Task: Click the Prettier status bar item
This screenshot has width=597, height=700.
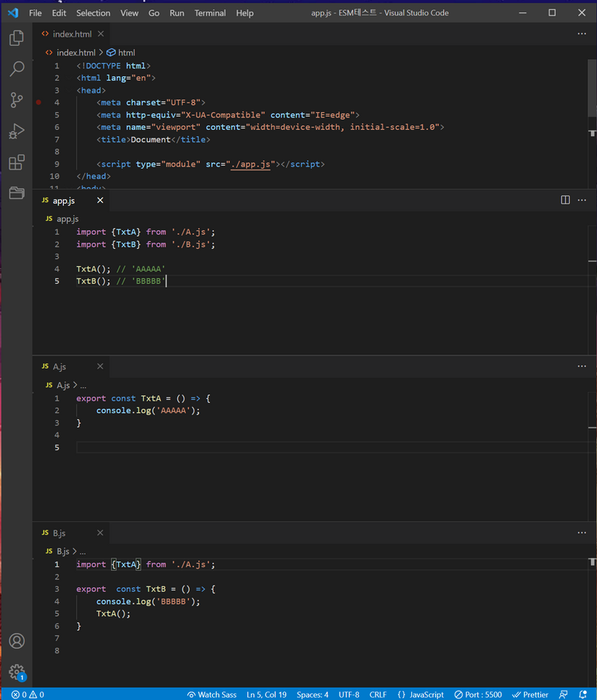Action: pyautogui.click(x=530, y=695)
